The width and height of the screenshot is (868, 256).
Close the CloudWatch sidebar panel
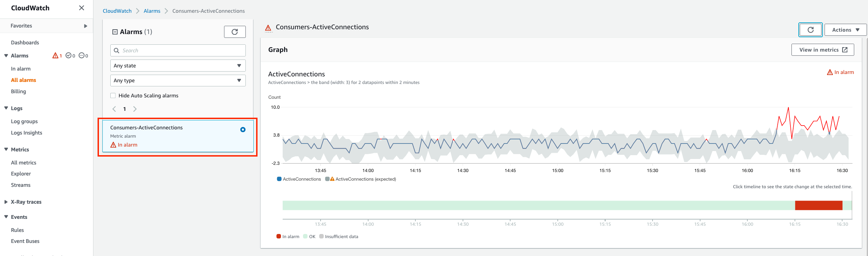coord(81,8)
